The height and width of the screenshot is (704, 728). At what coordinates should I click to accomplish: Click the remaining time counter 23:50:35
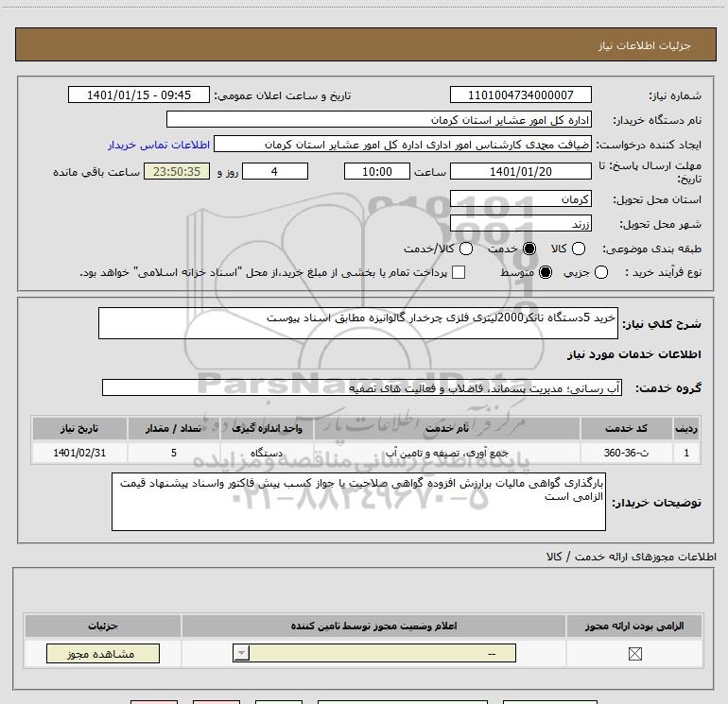click(177, 171)
